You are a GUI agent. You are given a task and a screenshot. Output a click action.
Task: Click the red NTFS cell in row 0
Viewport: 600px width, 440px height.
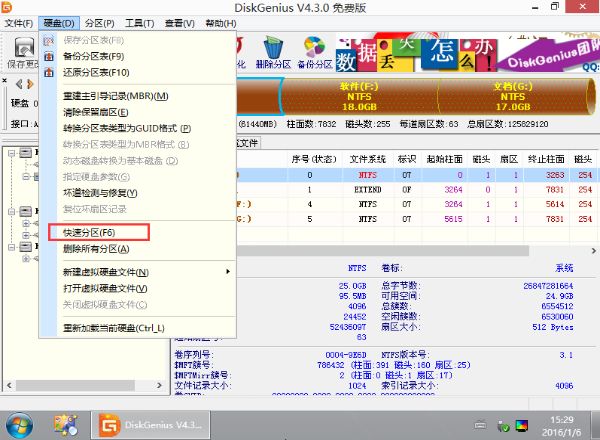[x=368, y=175]
